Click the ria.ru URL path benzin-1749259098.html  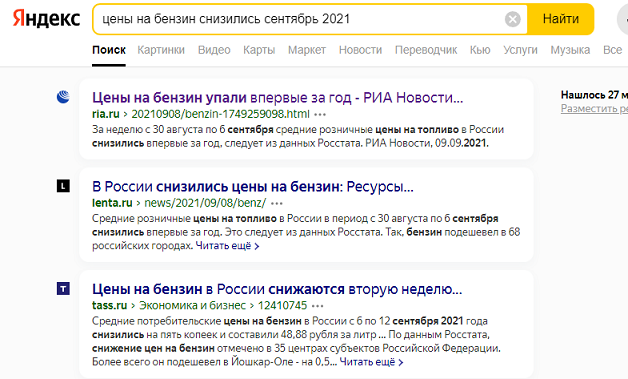point(220,114)
